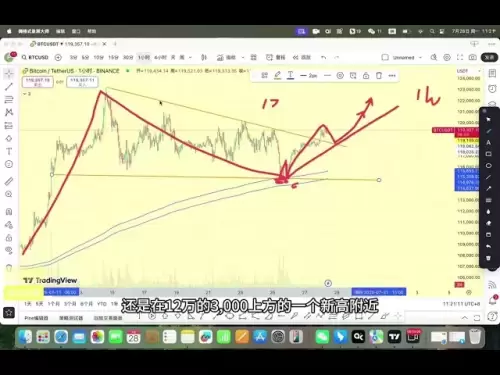
Task: Click the BTCUSD symbol search
Action: [x=35, y=57]
